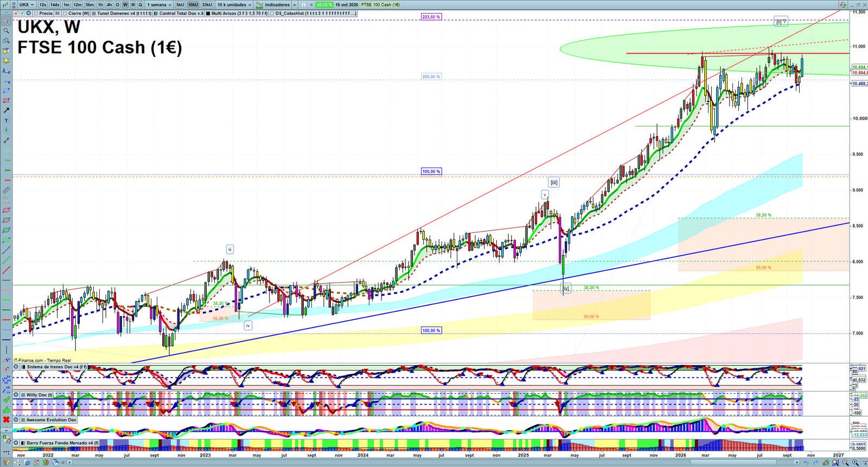The width and height of the screenshot is (868, 467).
Task: Open the 10 k unidades dropdown
Action: tap(234, 5)
